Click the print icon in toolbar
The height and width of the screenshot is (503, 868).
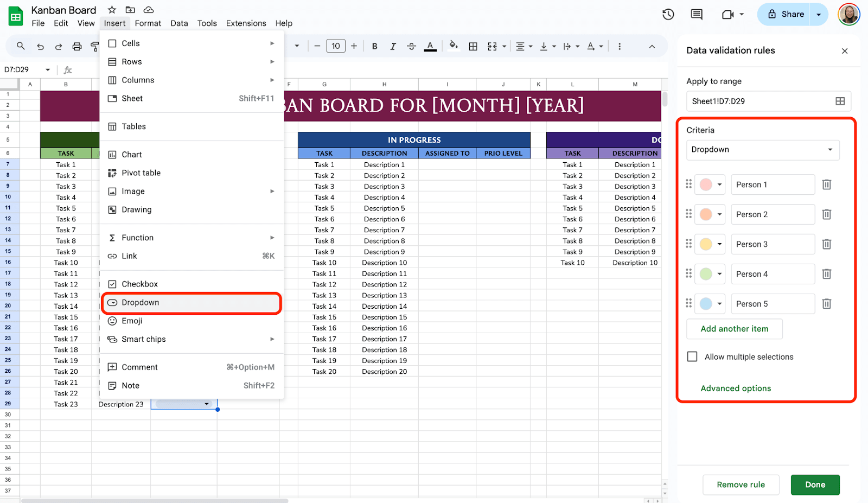pyautogui.click(x=77, y=47)
